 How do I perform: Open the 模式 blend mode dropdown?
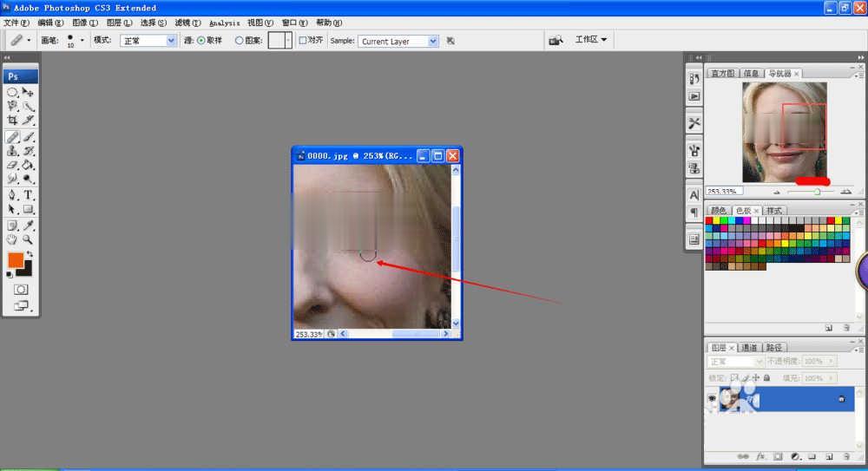148,41
